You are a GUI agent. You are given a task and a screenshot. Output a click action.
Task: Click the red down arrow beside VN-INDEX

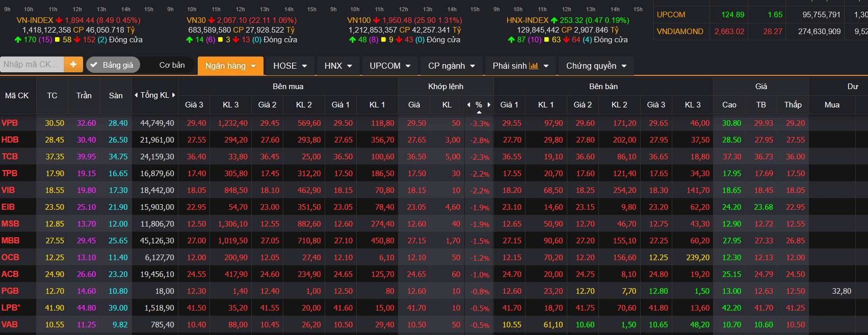(59, 20)
